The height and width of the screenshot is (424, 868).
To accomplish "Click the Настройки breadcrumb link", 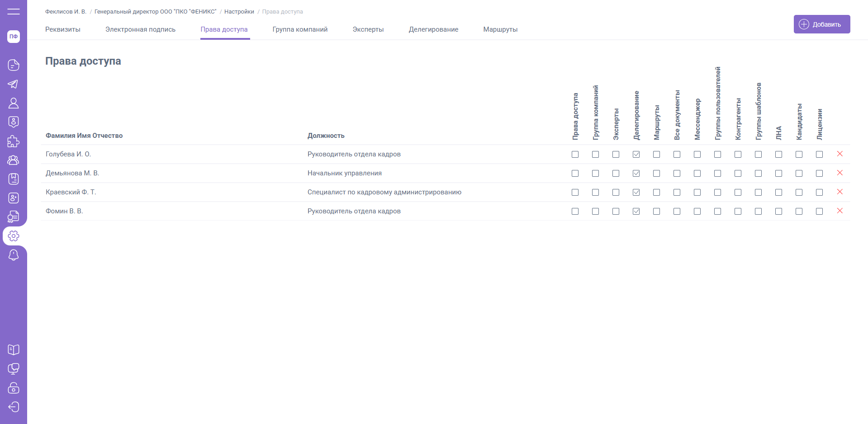I will [x=239, y=12].
